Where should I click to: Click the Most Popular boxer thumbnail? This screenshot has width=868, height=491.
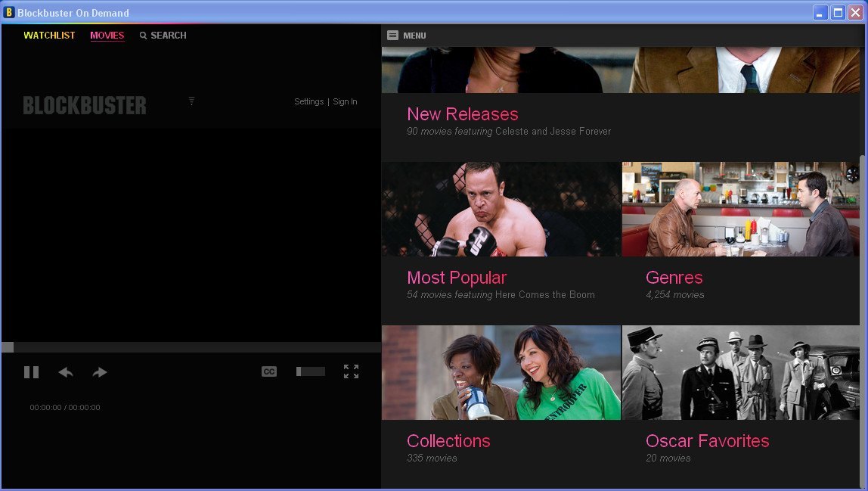tap(501, 209)
